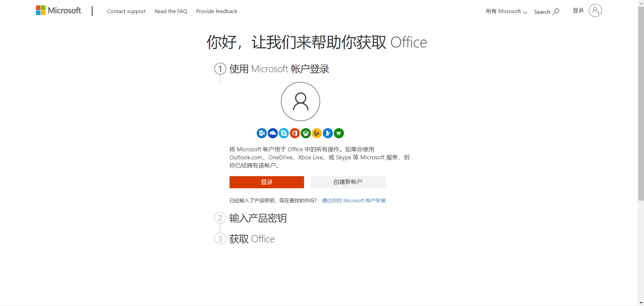
Task: Click Provide feedback in the top navigation
Action: click(x=216, y=11)
